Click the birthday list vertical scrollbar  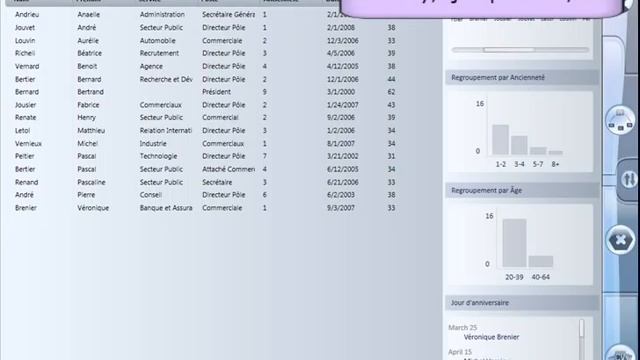click(x=582, y=340)
